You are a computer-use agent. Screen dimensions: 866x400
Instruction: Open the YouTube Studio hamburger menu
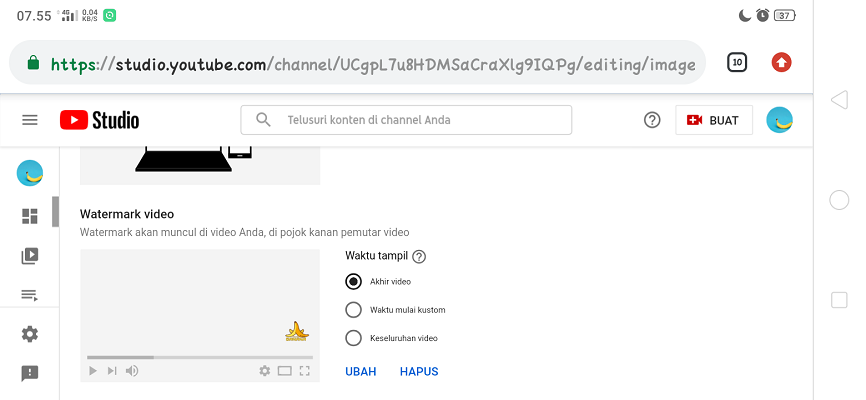(x=30, y=120)
